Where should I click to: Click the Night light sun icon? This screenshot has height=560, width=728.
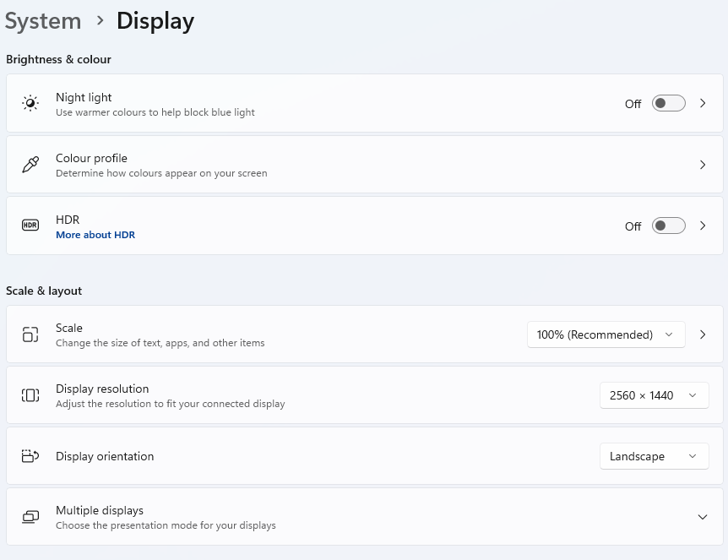tap(30, 103)
